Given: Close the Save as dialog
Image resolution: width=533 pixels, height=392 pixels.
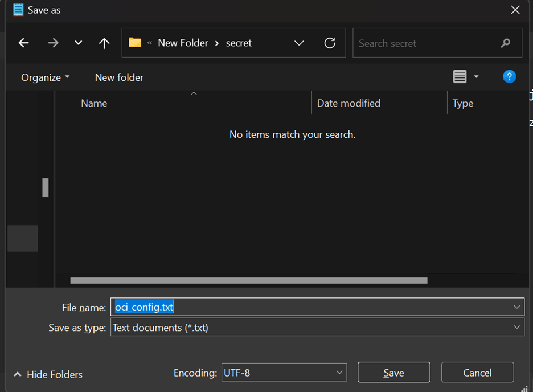Looking at the screenshot, I should [x=515, y=10].
